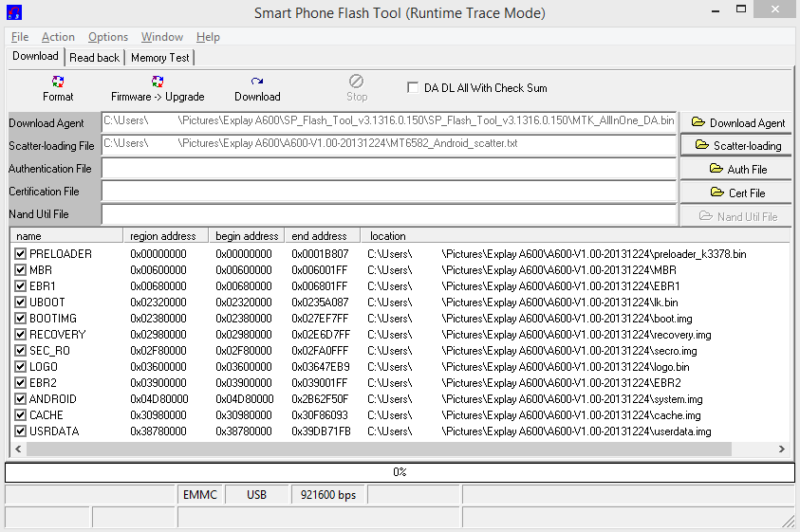The height and width of the screenshot is (532, 800).
Task: Switch to the Read back tab
Action: point(95,58)
